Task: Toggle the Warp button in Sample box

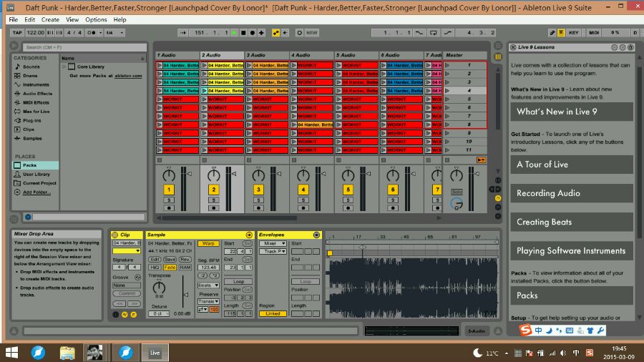Action: (208, 244)
